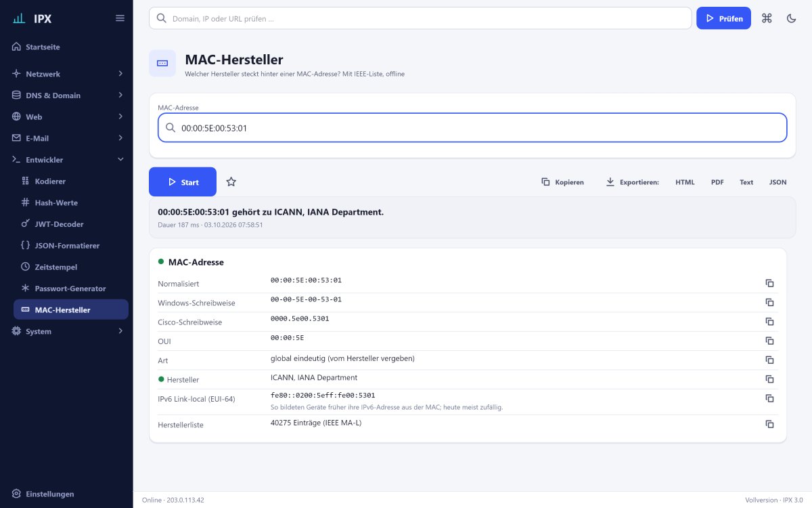812x508 pixels.
Task: Click the Online 203.0.113.42 status text
Action: (173, 500)
